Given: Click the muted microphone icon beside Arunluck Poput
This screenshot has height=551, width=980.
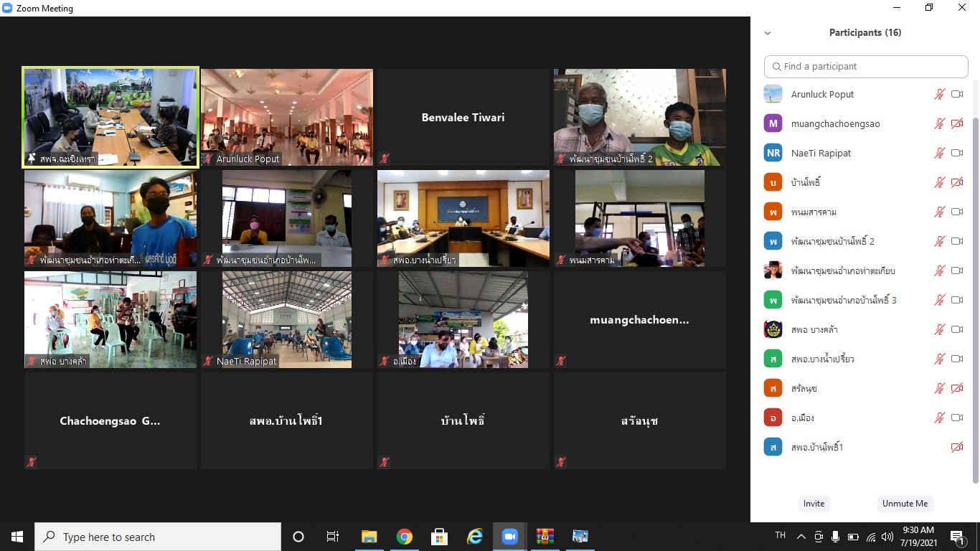Looking at the screenshot, I should pos(939,94).
